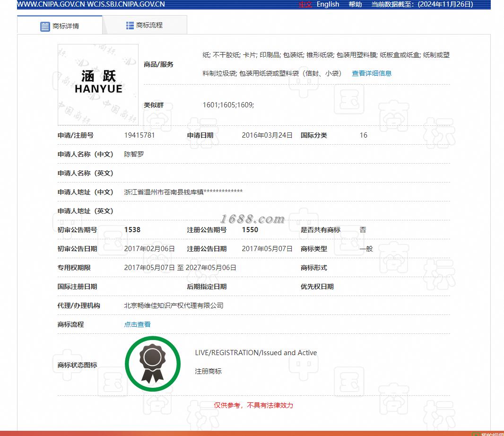Click the 商品/服务 field label

[x=158, y=65]
